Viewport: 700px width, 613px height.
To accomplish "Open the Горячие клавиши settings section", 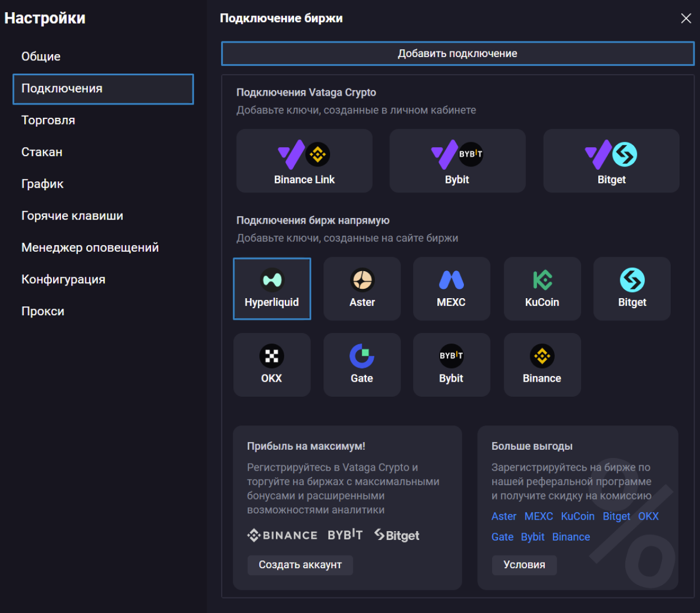I will tap(103, 216).
